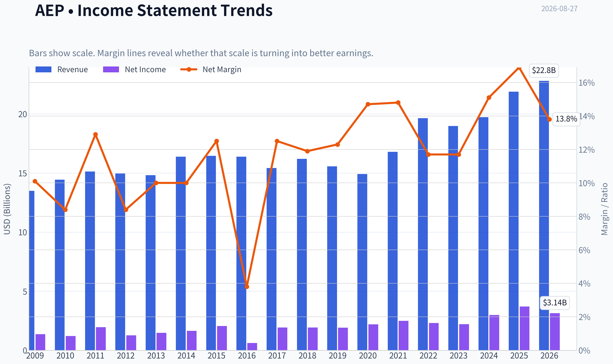The width and height of the screenshot is (613, 364).
Task: Click the purple Net Income legend swatch
Action: click(x=111, y=69)
